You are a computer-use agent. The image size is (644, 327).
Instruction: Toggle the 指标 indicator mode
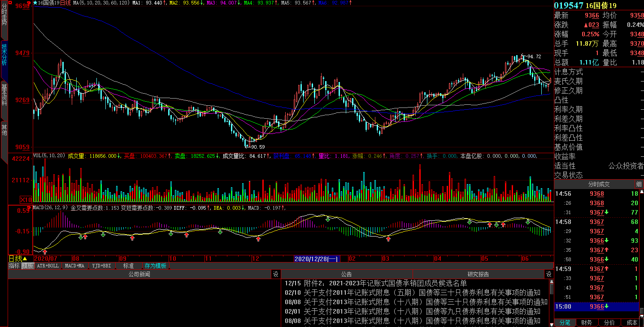[14, 266]
